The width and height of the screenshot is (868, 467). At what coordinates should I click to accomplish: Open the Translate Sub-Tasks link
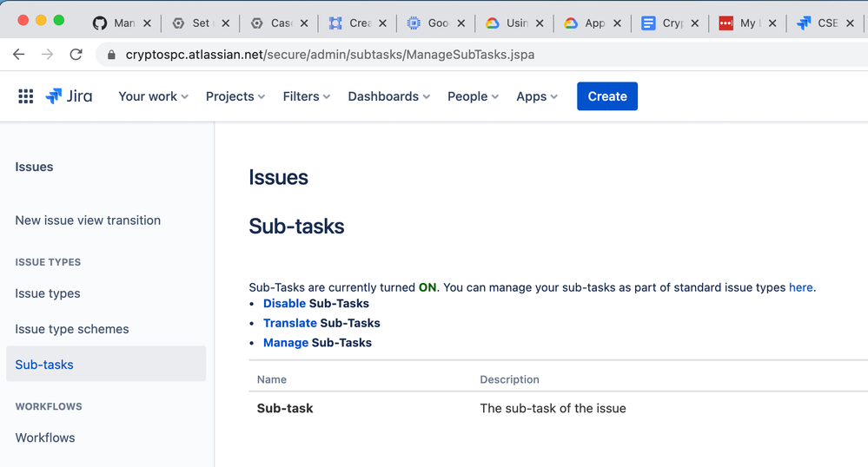[290, 323]
